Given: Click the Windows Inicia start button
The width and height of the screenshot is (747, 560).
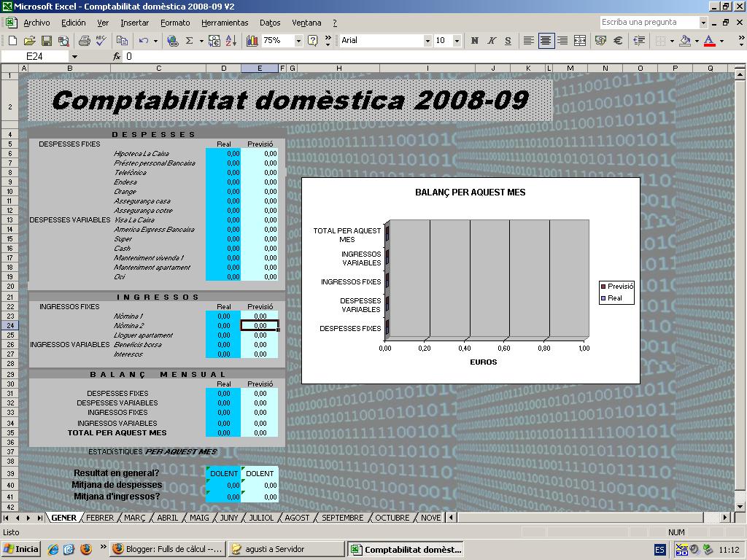Looking at the screenshot, I should [21, 549].
